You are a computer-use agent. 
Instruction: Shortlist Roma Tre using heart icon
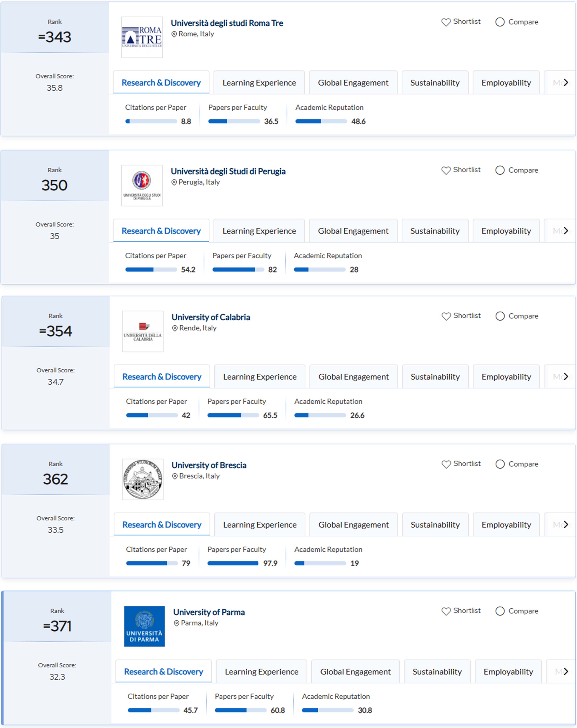click(446, 22)
